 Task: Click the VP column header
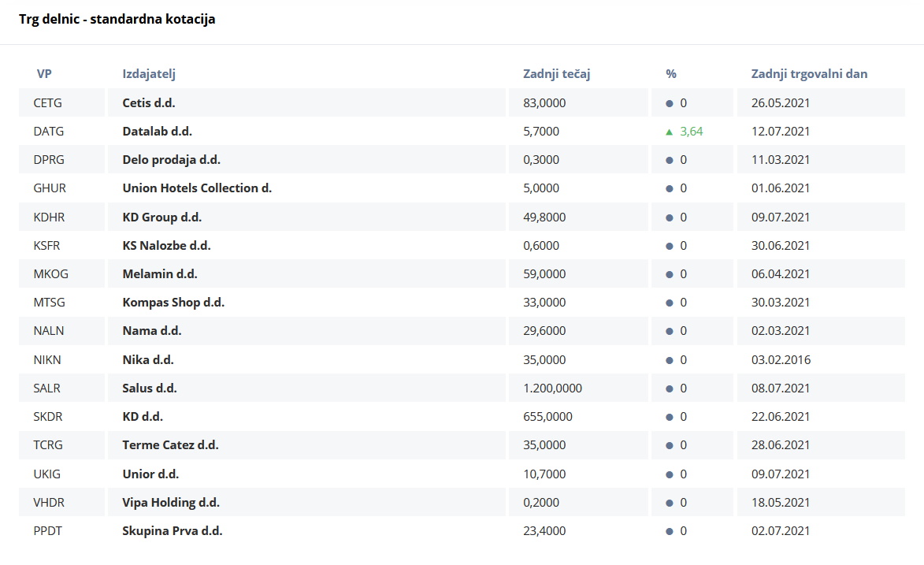(44, 74)
